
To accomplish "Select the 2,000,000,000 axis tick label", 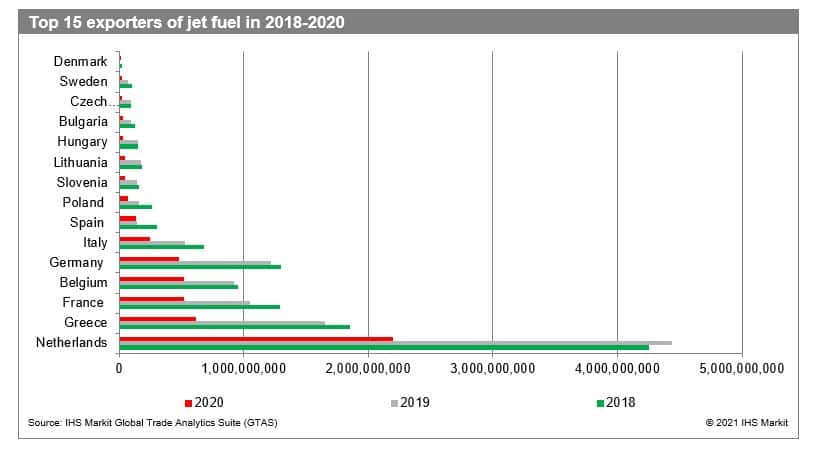I will coord(368,369).
